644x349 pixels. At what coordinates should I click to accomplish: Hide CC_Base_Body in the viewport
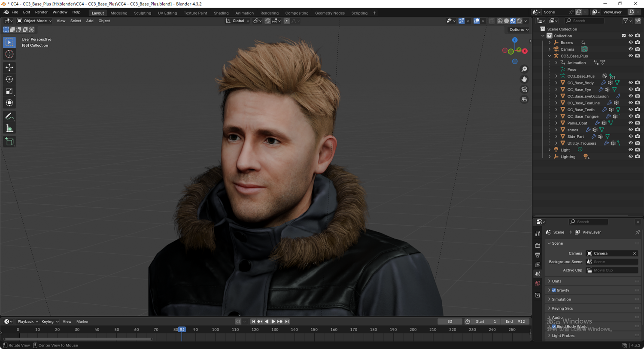pyautogui.click(x=631, y=83)
